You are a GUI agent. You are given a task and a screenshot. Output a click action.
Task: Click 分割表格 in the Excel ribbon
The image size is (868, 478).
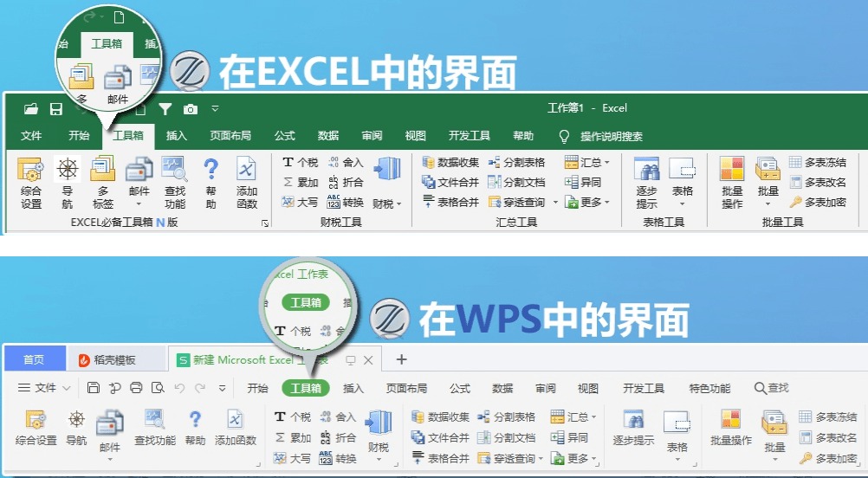[517, 162]
